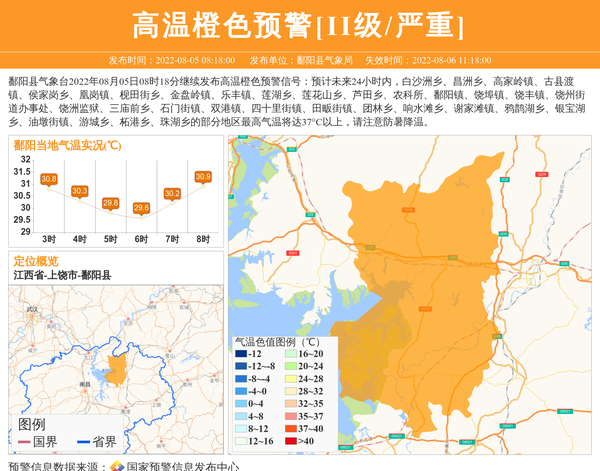Click the 30.3 data marker at 4时
Screen dimensions: 600x471
[80, 191]
